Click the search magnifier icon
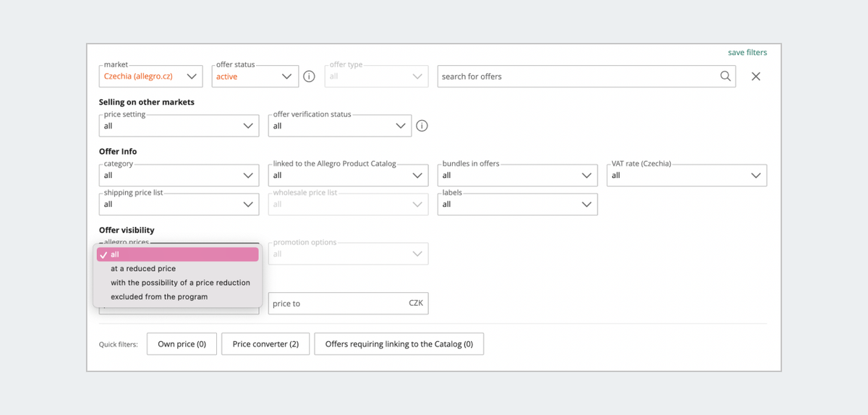This screenshot has width=868, height=415. coord(726,76)
